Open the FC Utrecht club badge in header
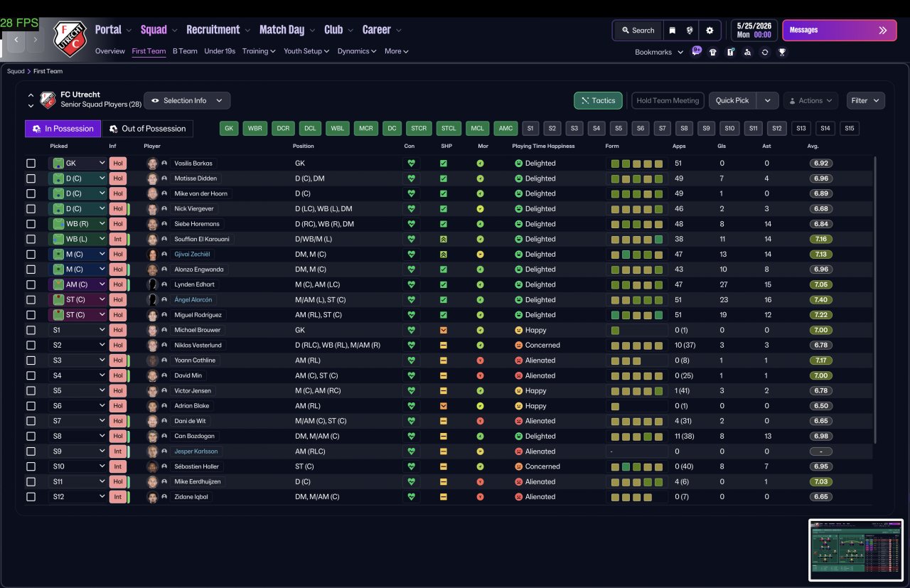The height and width of the screenshot is (588, 910). tap(70, 38)
